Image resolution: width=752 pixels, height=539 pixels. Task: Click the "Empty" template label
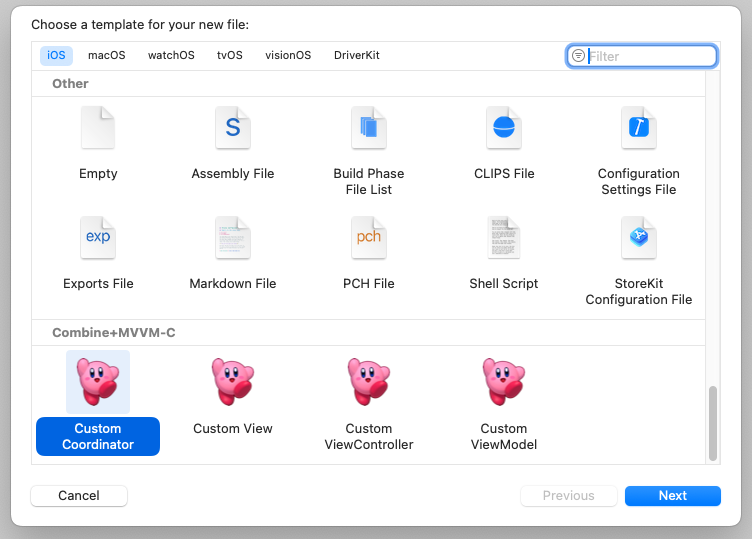pyautogui.click(x=98, y=174)
